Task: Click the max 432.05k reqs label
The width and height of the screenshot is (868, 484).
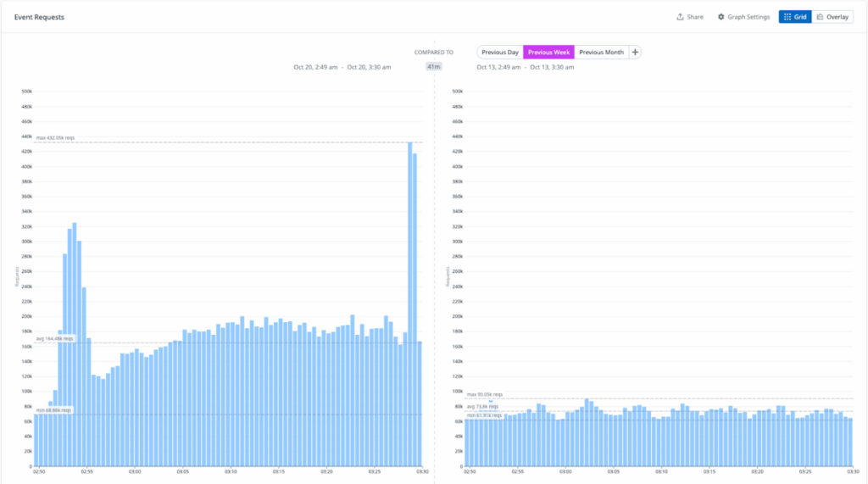Action: click(x=55, y=137)
